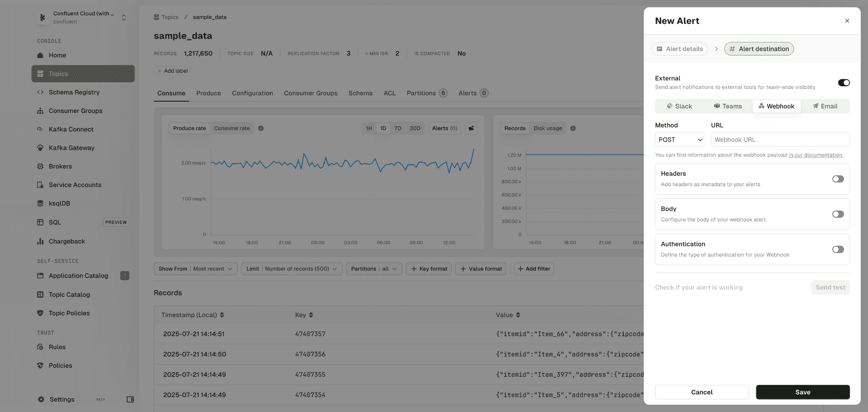Expand the Show From Most recent dropdown

click(196, 269)
